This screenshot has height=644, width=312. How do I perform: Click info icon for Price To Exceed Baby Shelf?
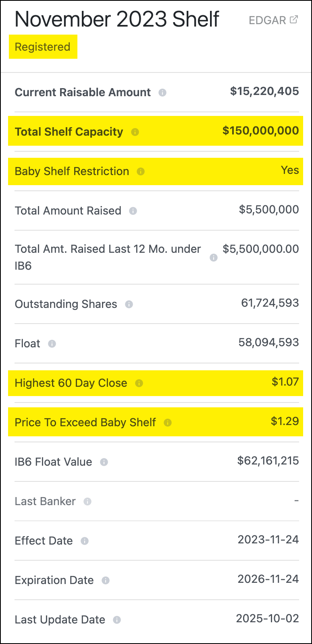coord(168,423)
